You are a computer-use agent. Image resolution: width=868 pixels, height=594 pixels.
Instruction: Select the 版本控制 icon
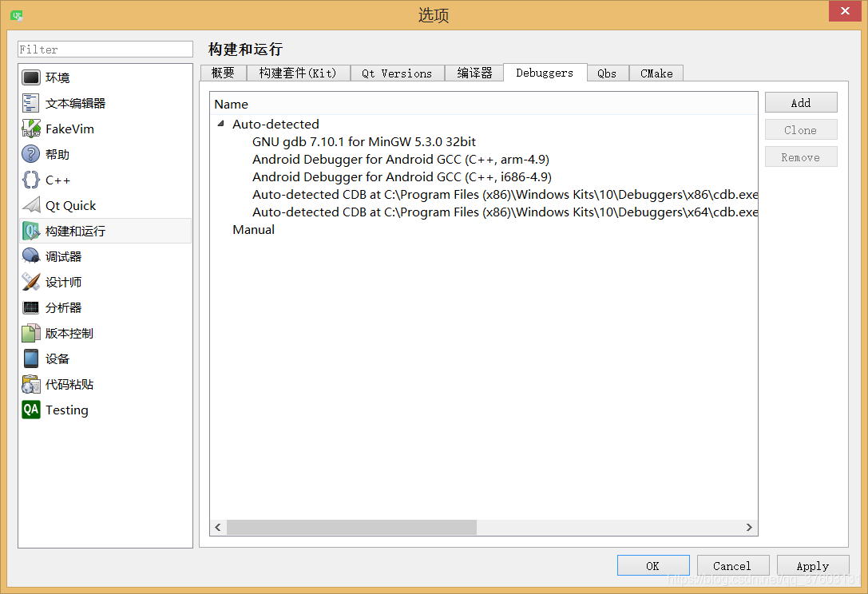[x=31, y=333]
